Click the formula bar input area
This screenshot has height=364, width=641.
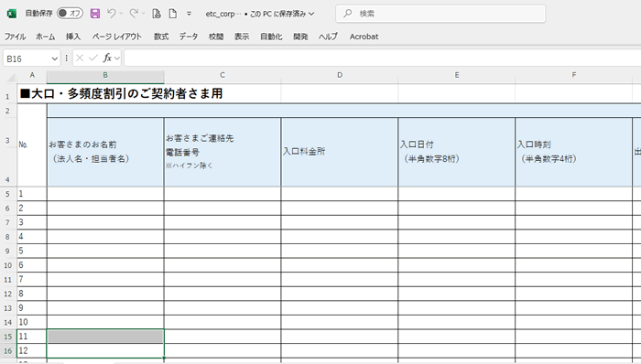click(382, 58)
